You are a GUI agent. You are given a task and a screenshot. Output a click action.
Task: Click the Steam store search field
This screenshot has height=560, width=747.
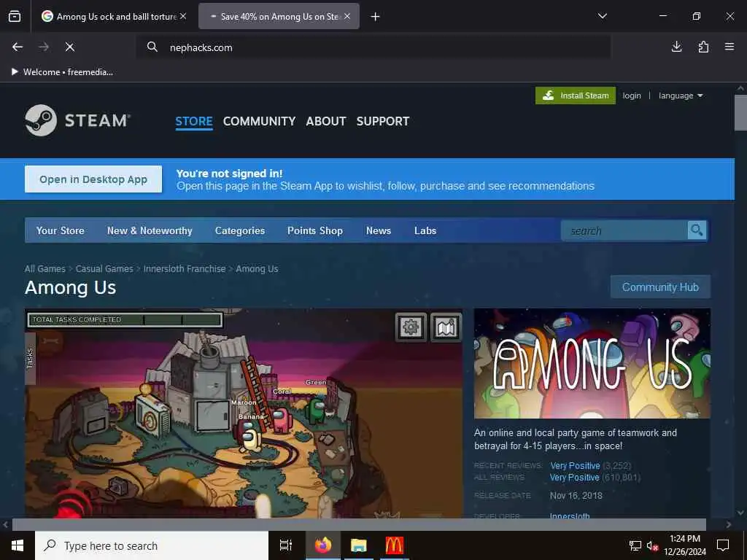[624, 230]
